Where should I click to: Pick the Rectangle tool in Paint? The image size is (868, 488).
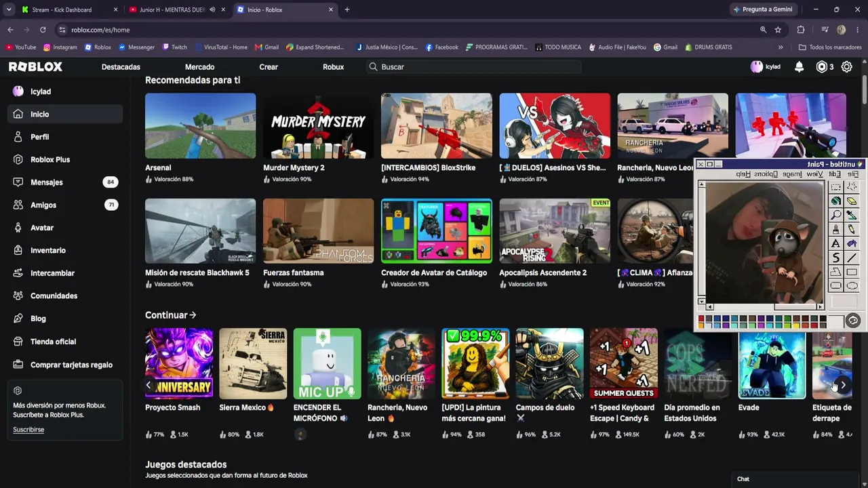click(852, 272)
